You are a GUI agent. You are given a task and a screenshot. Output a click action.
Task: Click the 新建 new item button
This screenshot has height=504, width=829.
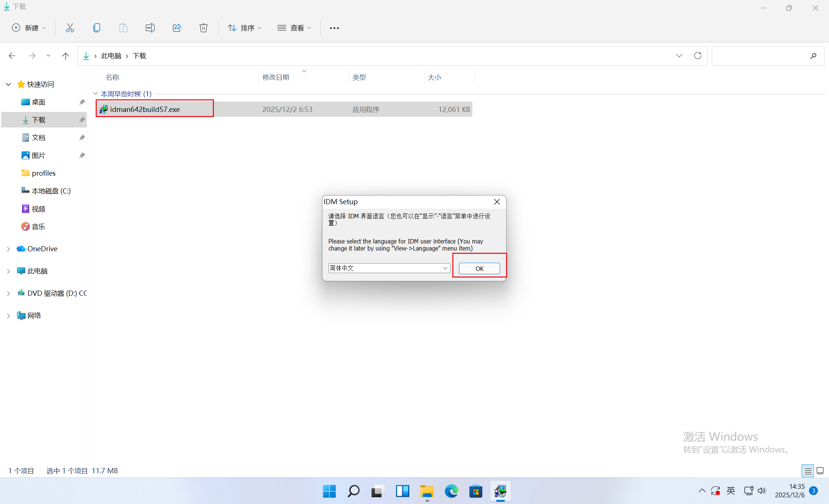(x=29, y=28)
